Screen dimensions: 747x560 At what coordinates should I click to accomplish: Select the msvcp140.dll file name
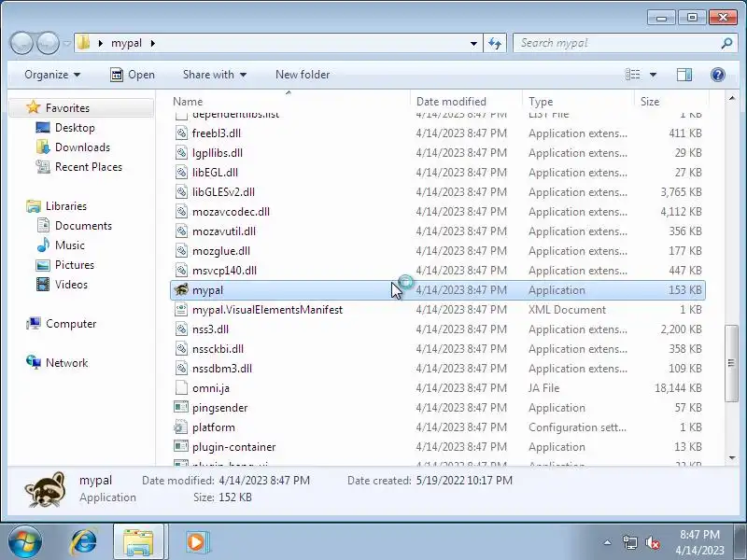[x=224, y=270]
